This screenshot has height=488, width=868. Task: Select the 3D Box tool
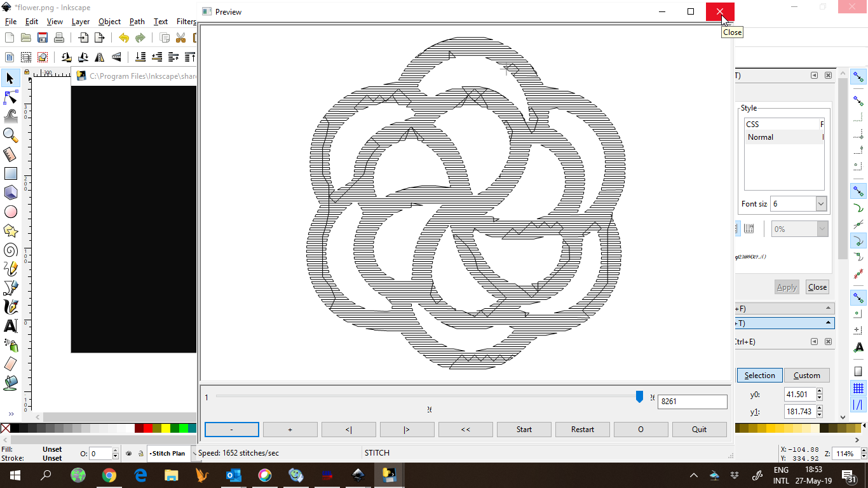(10, 193)
